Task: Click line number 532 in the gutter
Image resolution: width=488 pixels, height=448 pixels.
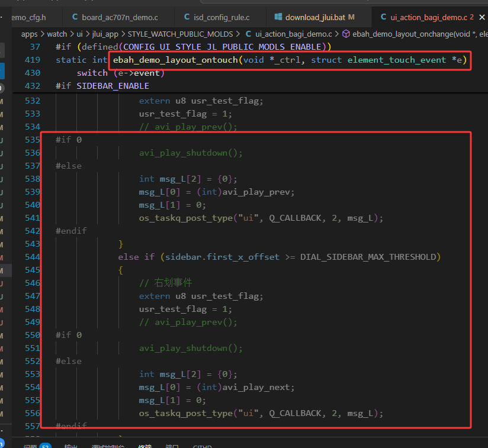Action: click(x=33, y=101)
